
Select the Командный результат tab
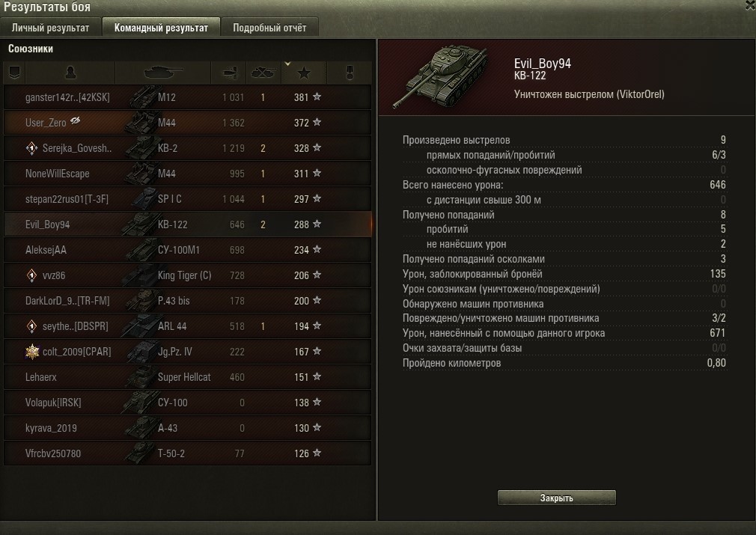[161, 28]
